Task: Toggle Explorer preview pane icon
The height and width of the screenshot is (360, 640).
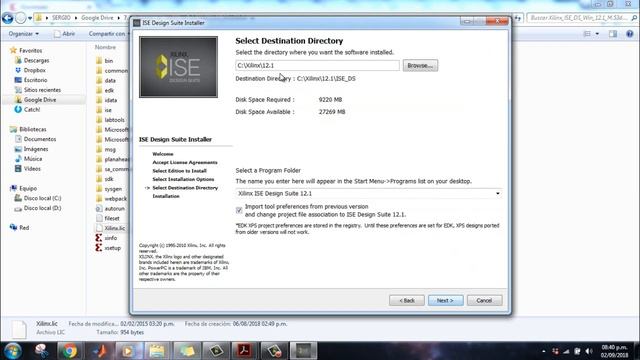Action: (x=613, y=34)
